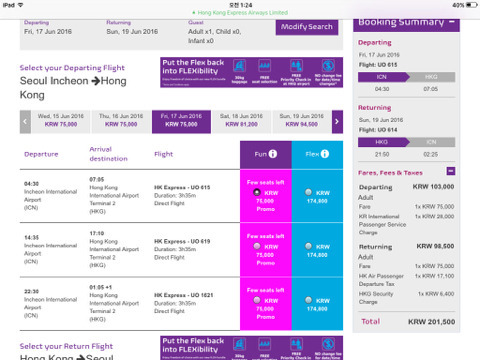480x360 pixels.
Task: Click HK Express - UO 615 flight text
Action: (x=182, y=187)
